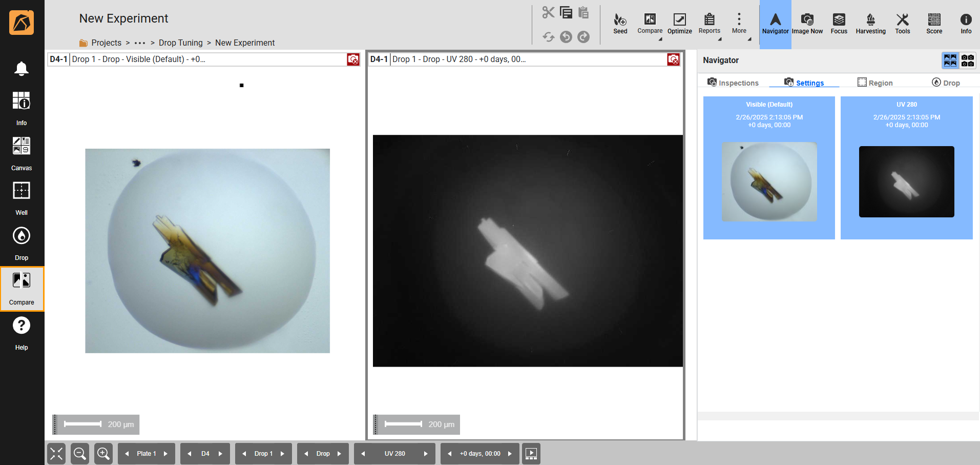Screen dimensions: 980x465
Task: Open the Drop region selector
Action: tap(323, 454)
